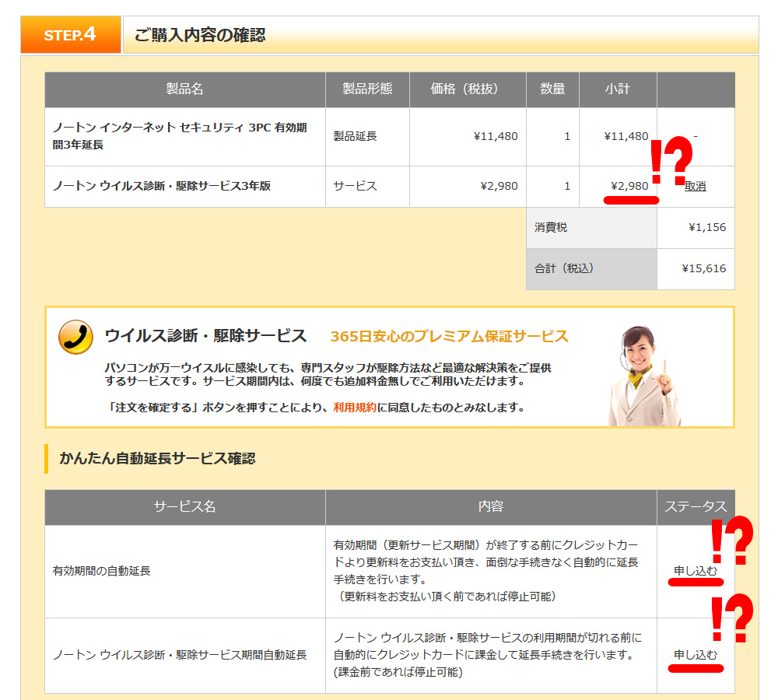Click the underlined ¥2,980 subtotal value
This screenshot has height=700, width=778.
coord(632,187)
